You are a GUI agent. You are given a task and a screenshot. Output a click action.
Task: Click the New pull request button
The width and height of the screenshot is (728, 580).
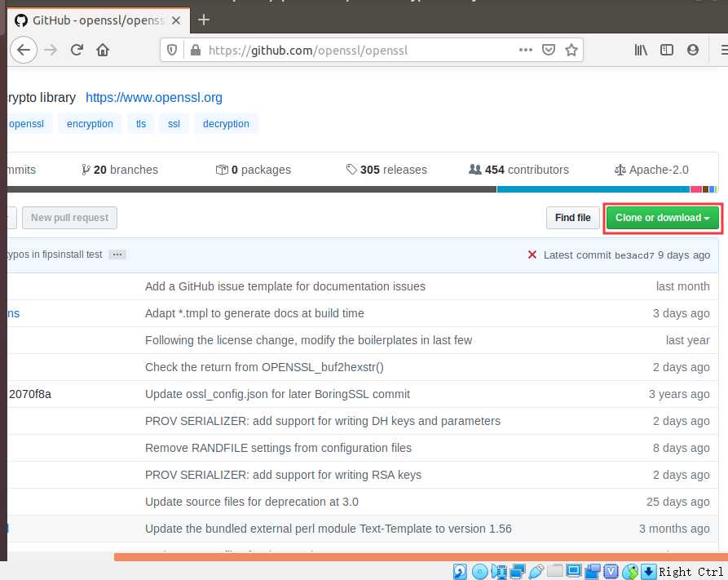tap(69, 218)
